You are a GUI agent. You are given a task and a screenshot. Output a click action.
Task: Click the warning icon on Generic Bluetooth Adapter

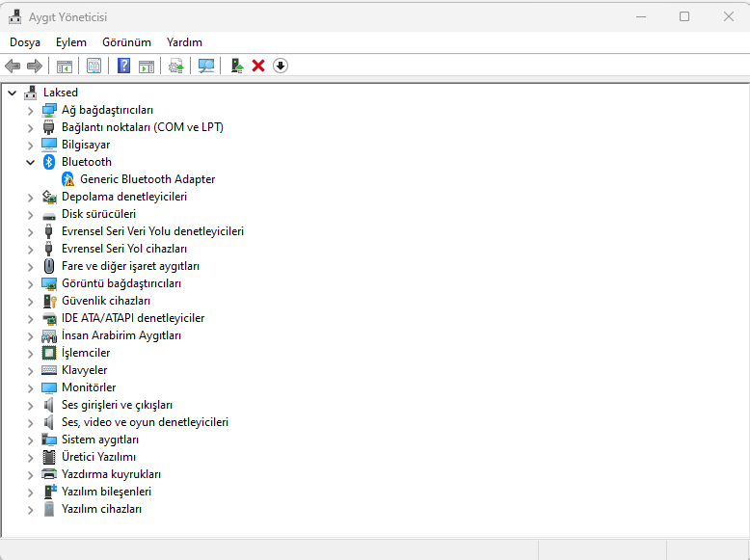point(67,179)
